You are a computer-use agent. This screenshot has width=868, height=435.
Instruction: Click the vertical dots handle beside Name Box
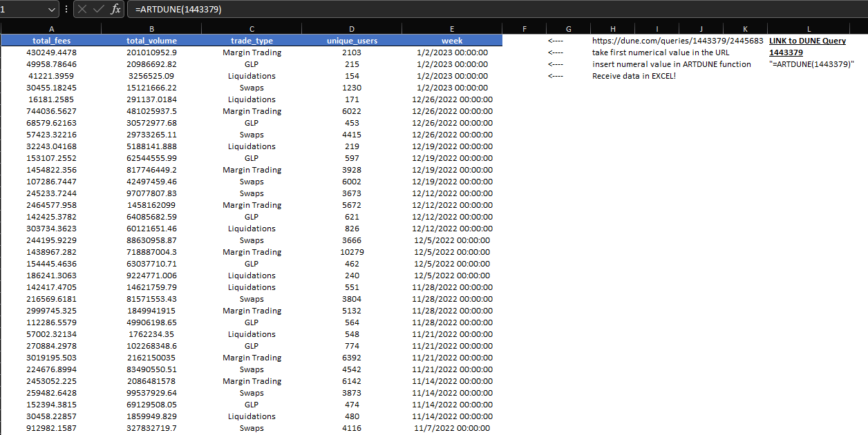66,10
